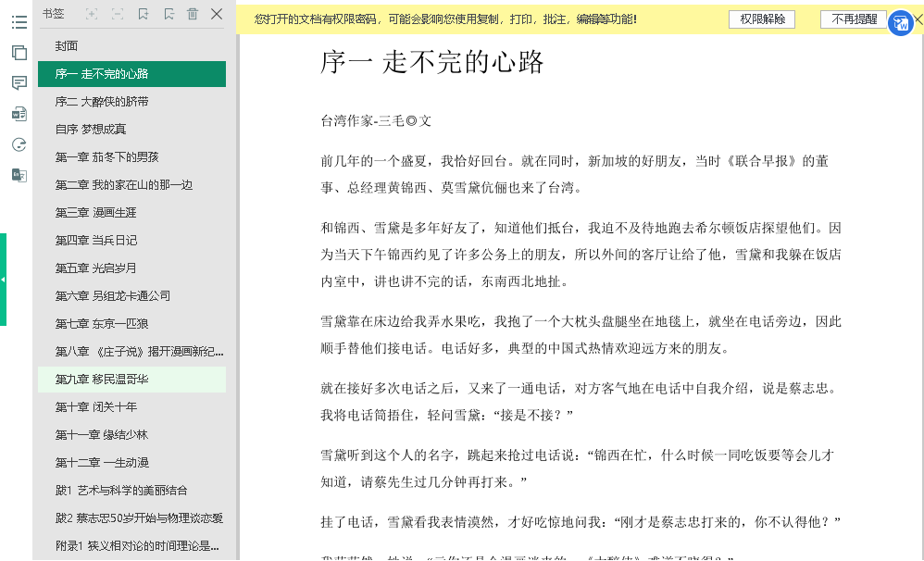Open the page thumbnails sidebar icon

coord(19,53)
